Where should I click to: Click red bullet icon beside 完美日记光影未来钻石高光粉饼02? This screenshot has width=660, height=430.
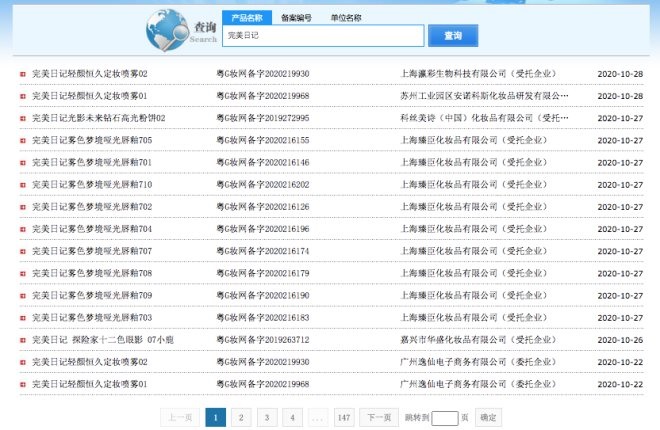[23, 118]
